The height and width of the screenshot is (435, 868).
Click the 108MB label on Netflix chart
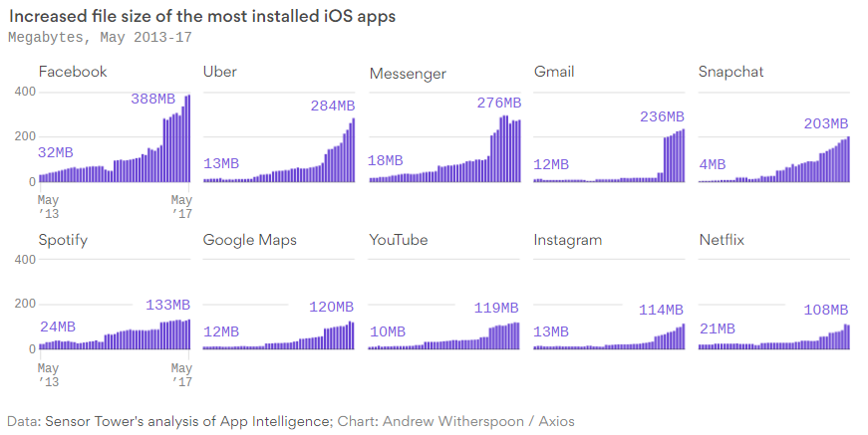(826, 311)
